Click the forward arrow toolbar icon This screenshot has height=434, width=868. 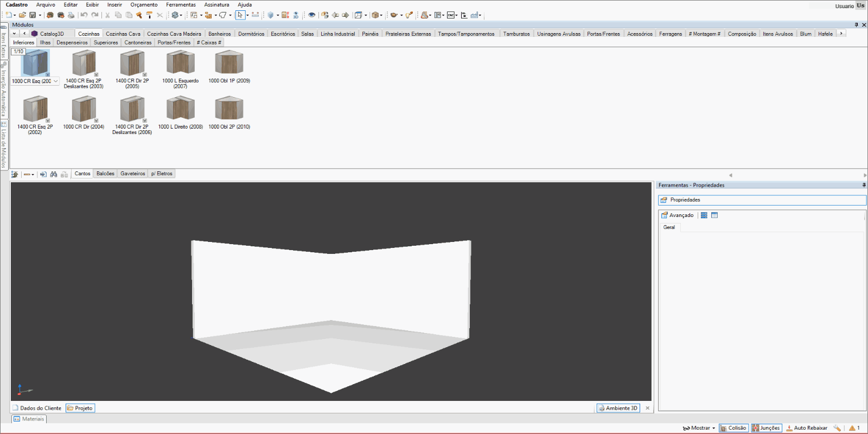coord(345,15)
